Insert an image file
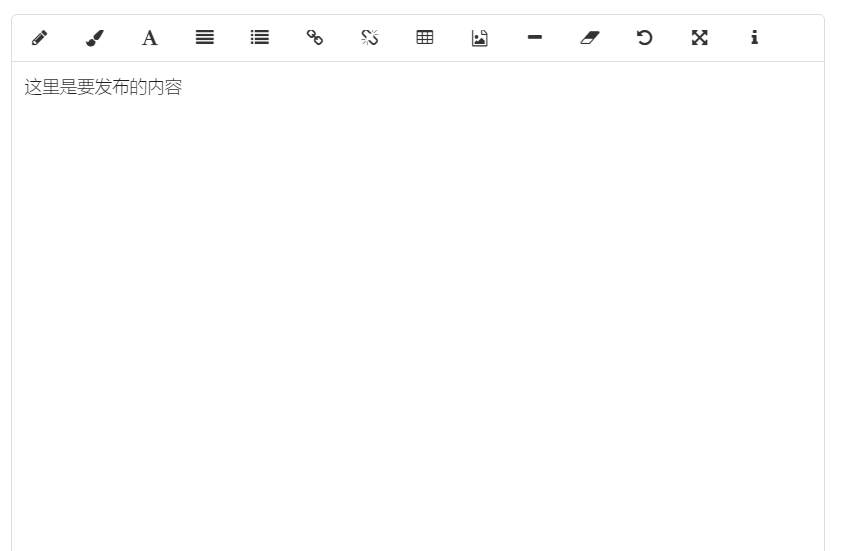 (480, 38)
